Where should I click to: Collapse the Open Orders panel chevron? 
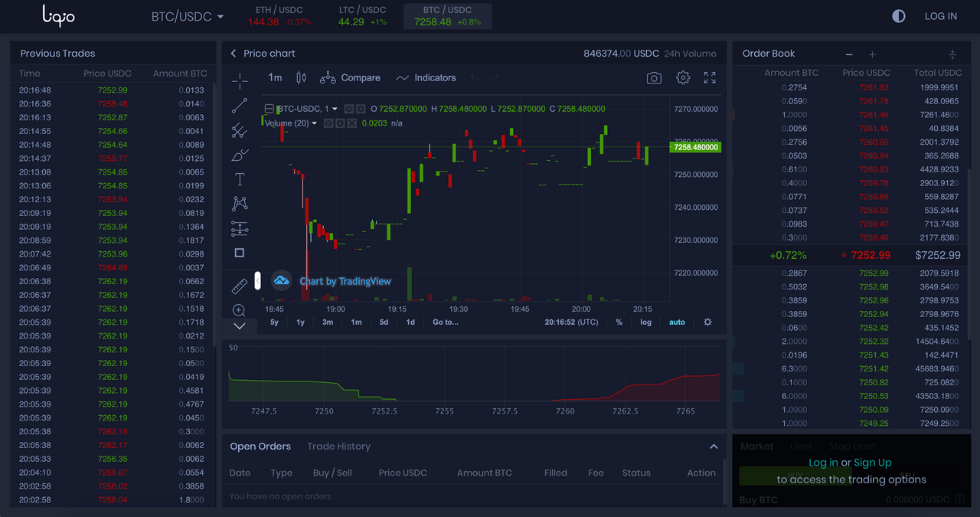tap(714, 447)
